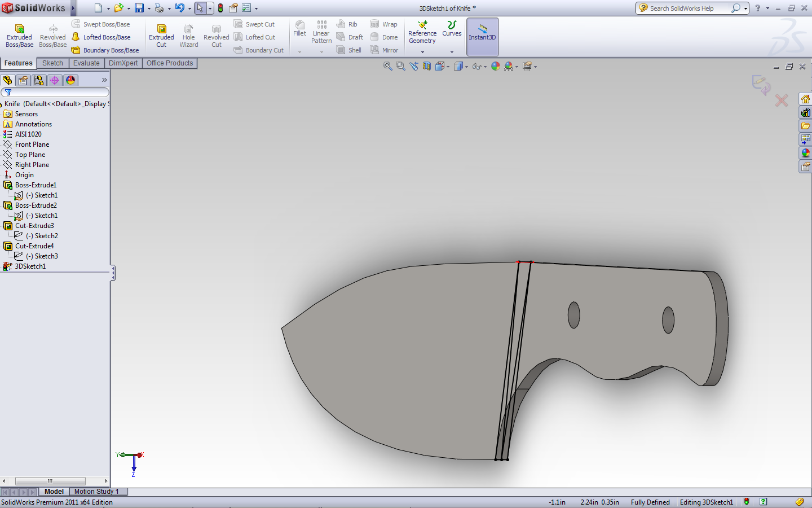This screenshot has width=812, height=508.
Task: Toggle the Instant3D button
Action: tap(482, 36)
